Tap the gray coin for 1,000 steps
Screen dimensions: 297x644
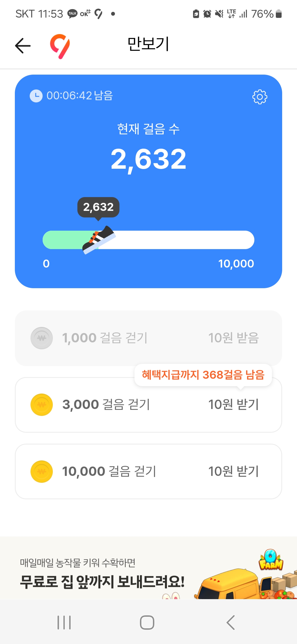pyautogui.click(x=42, y=338)
